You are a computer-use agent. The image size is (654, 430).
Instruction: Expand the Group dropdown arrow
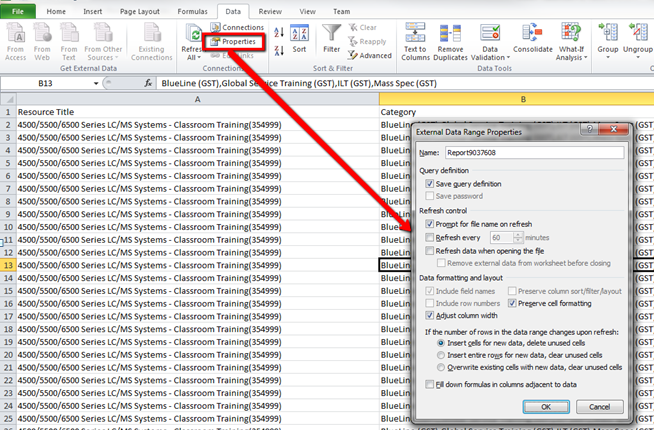pyautogui.click(x=608, y=57)
